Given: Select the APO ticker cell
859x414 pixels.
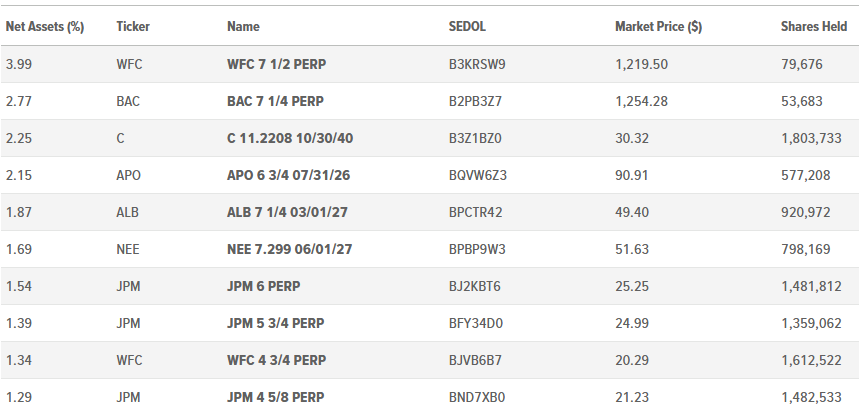Looking at the screenshot, I should [129, 176].
